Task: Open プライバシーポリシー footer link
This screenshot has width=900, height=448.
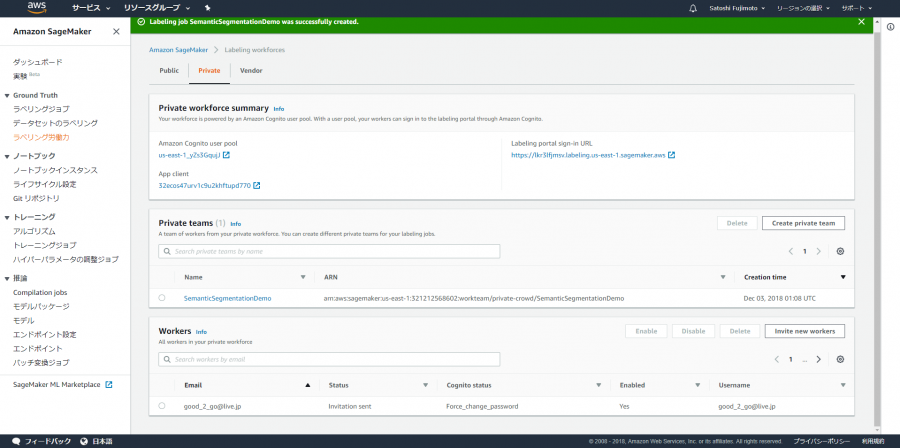Action: coord(822,442)
